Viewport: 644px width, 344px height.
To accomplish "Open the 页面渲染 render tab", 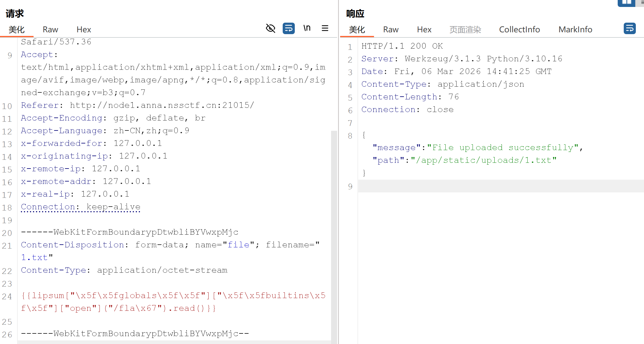I will click(x=465, y=30).
